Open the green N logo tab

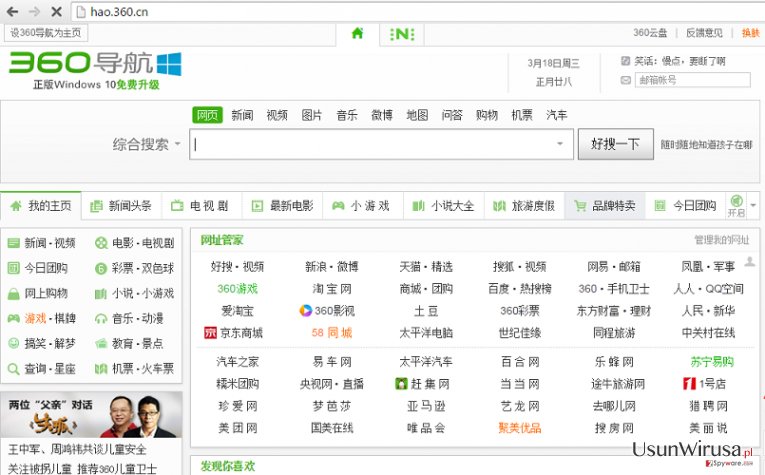click(x=402, y=34)
